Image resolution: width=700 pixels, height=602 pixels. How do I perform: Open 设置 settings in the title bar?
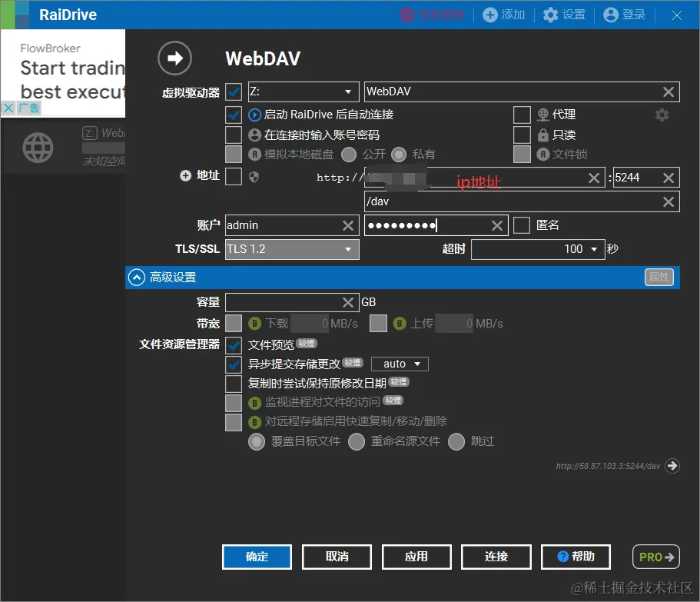click(564, 15)
